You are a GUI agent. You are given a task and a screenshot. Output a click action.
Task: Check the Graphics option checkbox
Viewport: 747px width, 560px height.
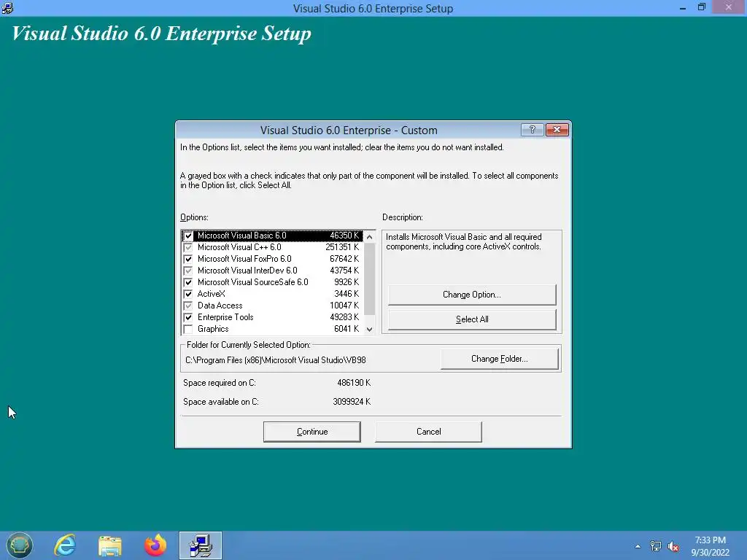tap(188, 329)
